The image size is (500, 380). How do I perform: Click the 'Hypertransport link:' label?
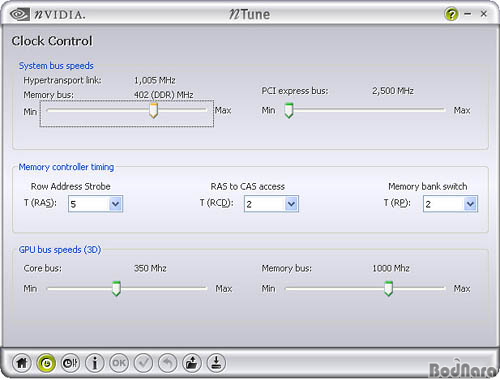click(x=62, y=81)
